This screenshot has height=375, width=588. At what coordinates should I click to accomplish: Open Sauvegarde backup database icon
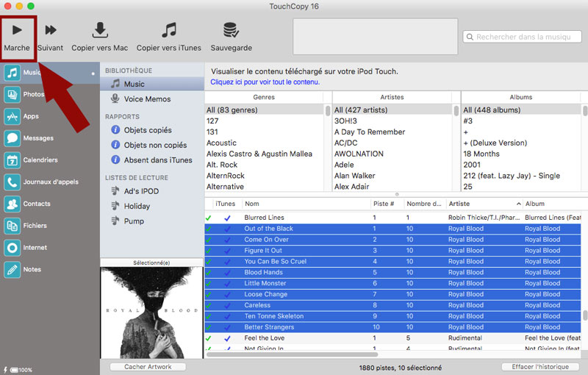[x=231, y=30]
